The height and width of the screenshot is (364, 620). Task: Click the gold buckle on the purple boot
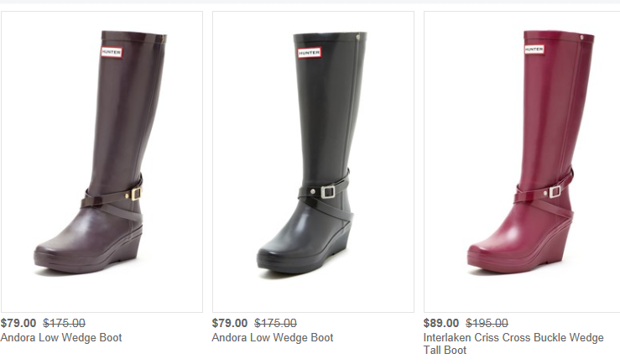tap(136, 194)
